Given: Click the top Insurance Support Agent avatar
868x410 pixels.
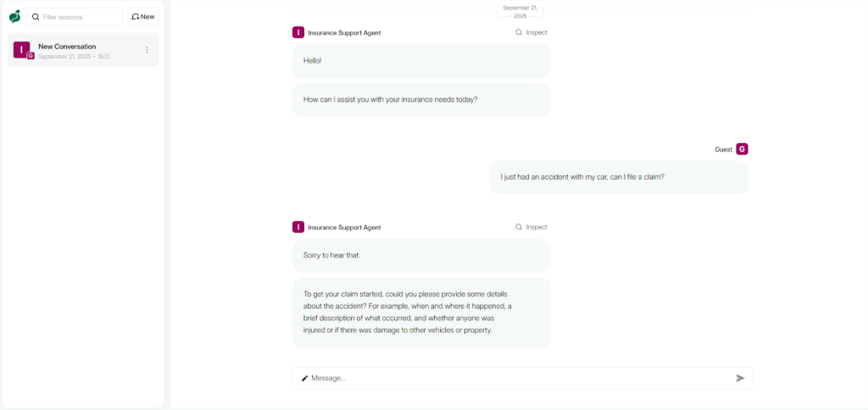Looking at the screenshot, I should pyautogui.click(x=298, y=33).
